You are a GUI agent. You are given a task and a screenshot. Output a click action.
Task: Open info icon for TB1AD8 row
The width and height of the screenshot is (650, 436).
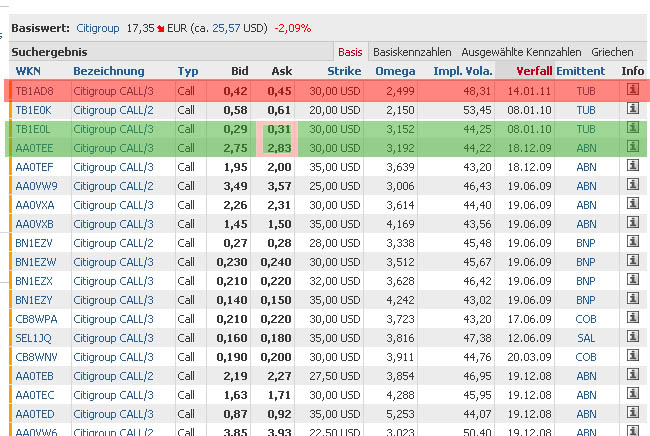point(633,89)
